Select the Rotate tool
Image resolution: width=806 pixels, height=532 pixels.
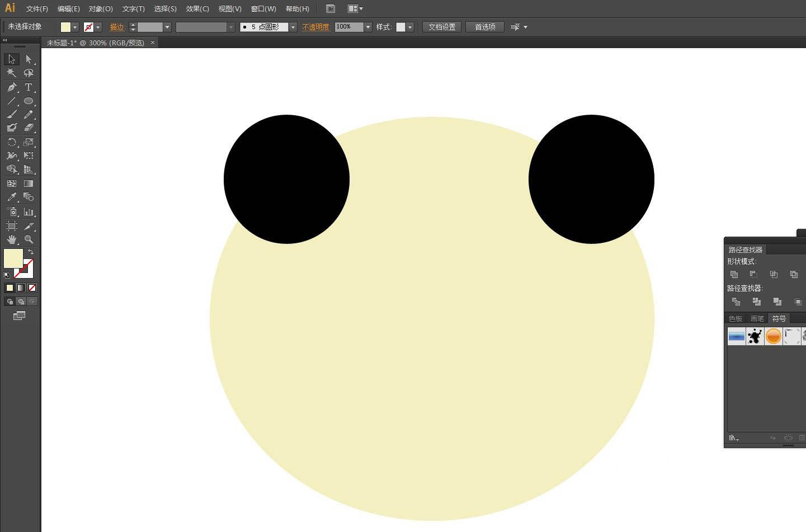pos(12,142)
